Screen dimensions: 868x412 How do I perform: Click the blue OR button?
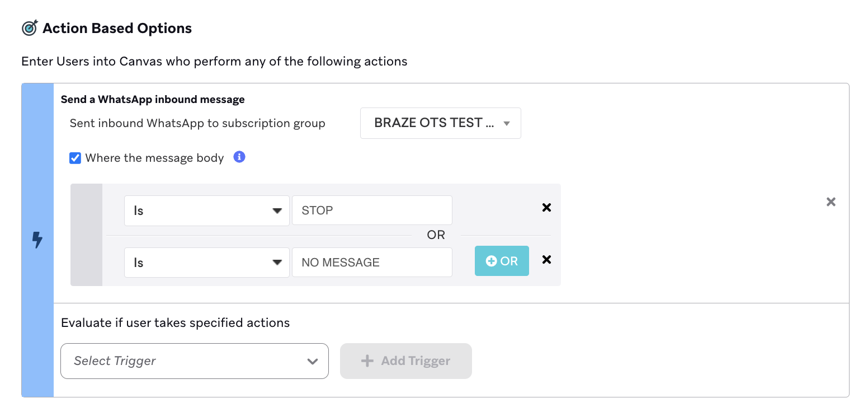point(502,261)
